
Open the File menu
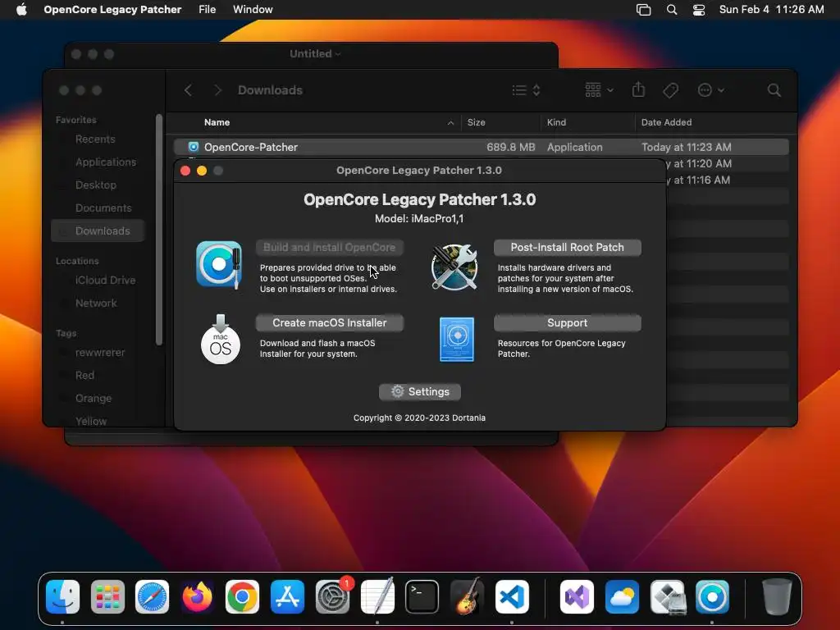pyautogui.click(x=207, y=10)
